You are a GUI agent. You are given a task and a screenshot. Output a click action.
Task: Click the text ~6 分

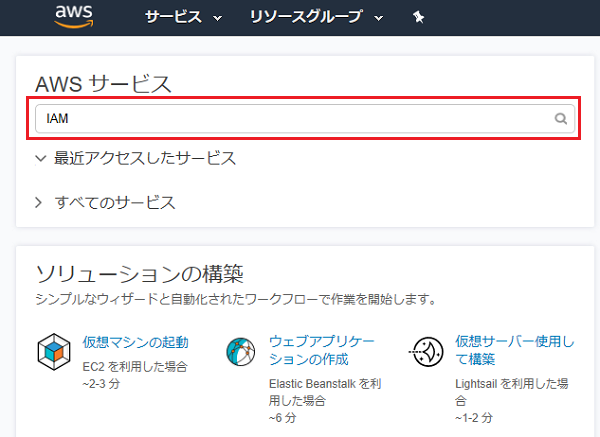pos(282,417)
